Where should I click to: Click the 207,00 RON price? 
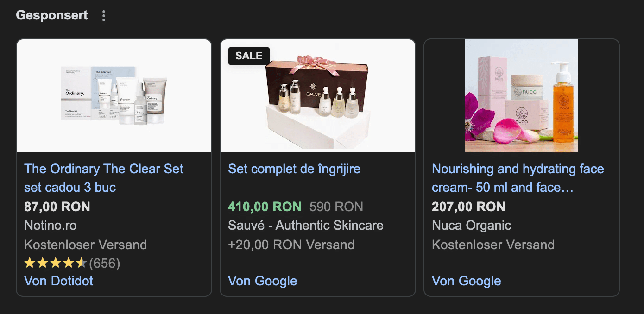click(468, 207)
